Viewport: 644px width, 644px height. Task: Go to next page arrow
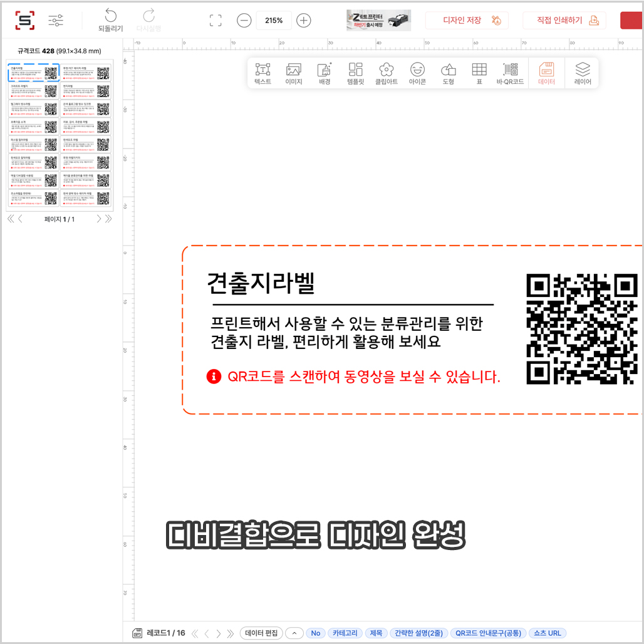click(x=98, y=219)
